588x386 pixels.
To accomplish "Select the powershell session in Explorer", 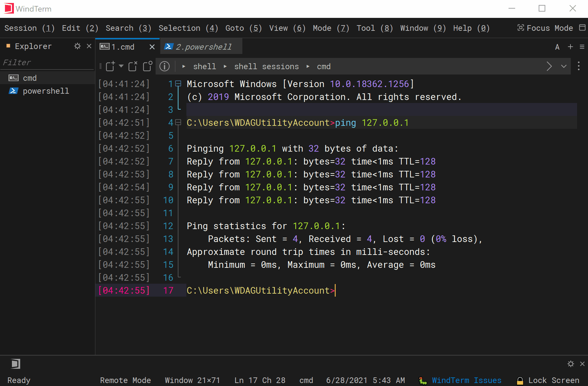I will 47,91.
